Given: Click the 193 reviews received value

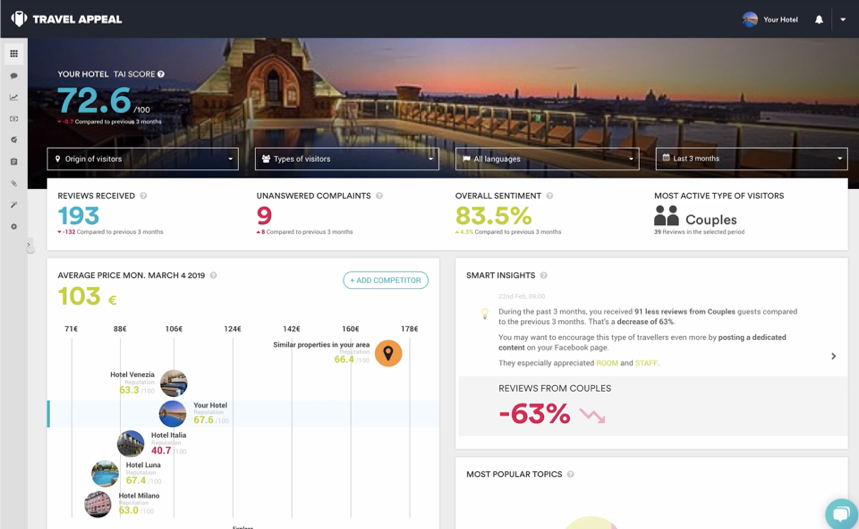Looking at the screenshot, I should 78,216.
